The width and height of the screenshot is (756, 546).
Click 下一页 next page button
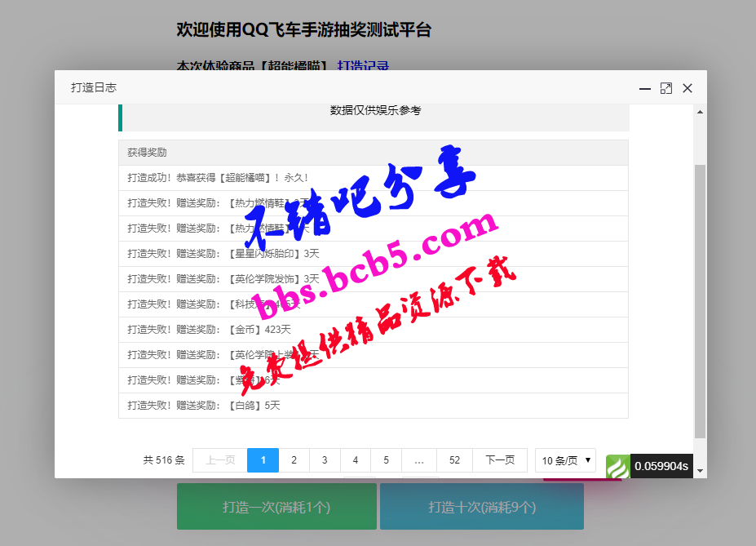(x=500, y=460)
